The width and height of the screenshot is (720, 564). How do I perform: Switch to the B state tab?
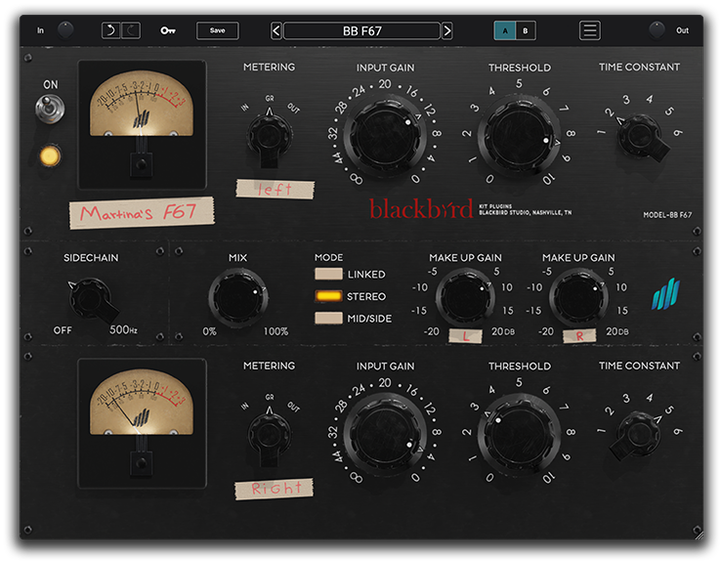[525, 31]
